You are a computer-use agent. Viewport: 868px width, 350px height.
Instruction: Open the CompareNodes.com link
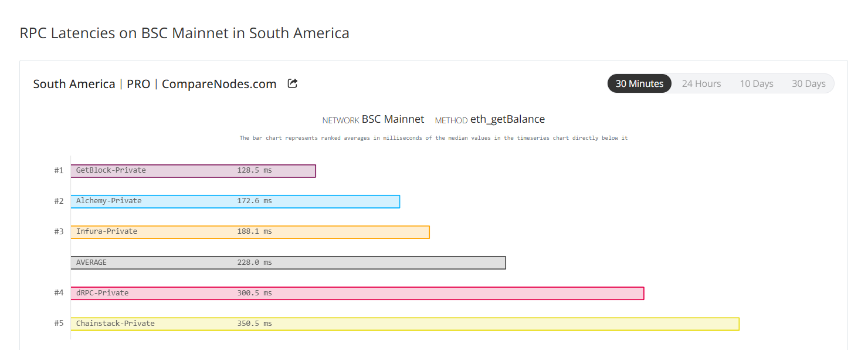(219, 84)
